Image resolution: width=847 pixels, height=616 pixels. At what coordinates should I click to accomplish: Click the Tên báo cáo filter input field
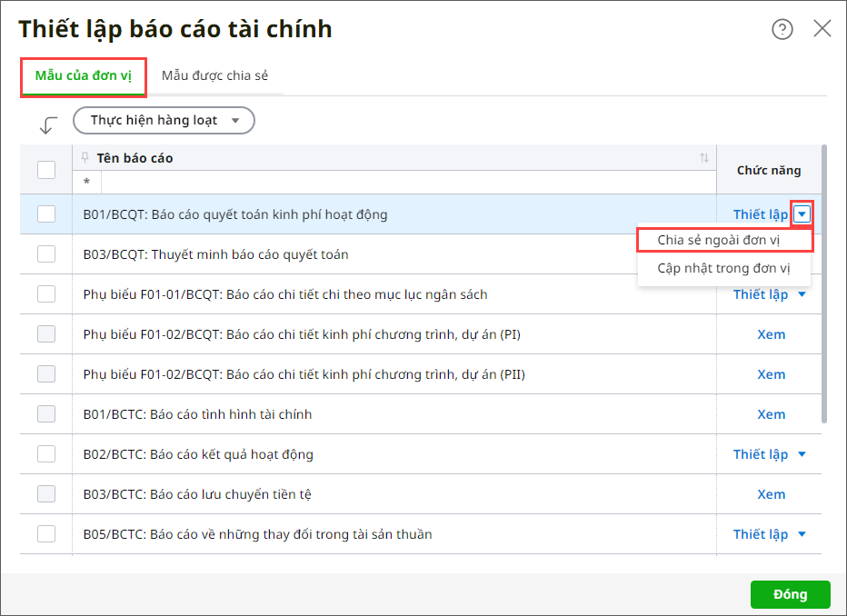[408, 183]
